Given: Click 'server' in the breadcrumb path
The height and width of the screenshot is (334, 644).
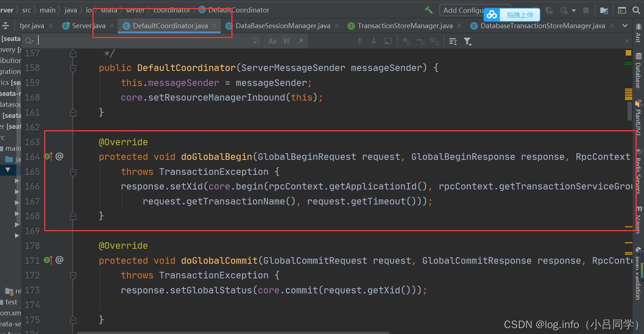Looking at the screenshot, I should 135,10.
